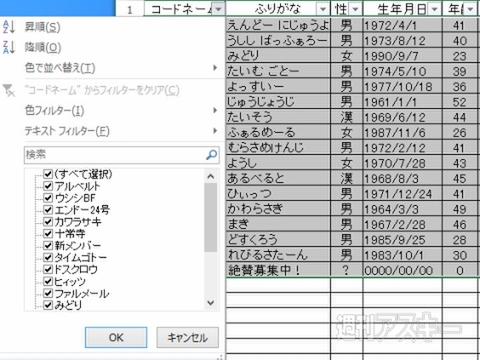Image resolution: width=480 pixels, height=360 pixels.
Task: Uncheck the タイムゴトー checkbox
Action: tap(48, 257)
